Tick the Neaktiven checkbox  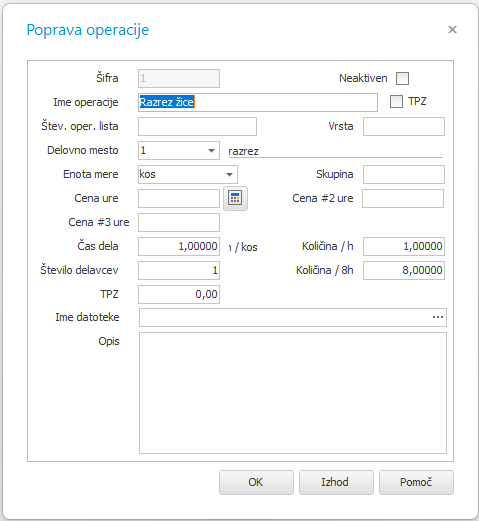click(x=402, y=79)
